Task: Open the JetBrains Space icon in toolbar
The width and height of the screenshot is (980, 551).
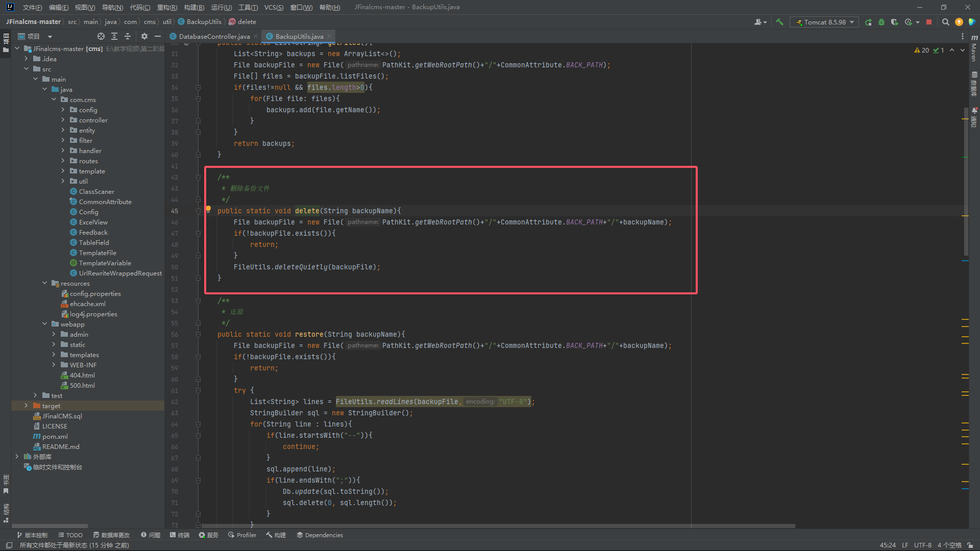Action: 972,22
